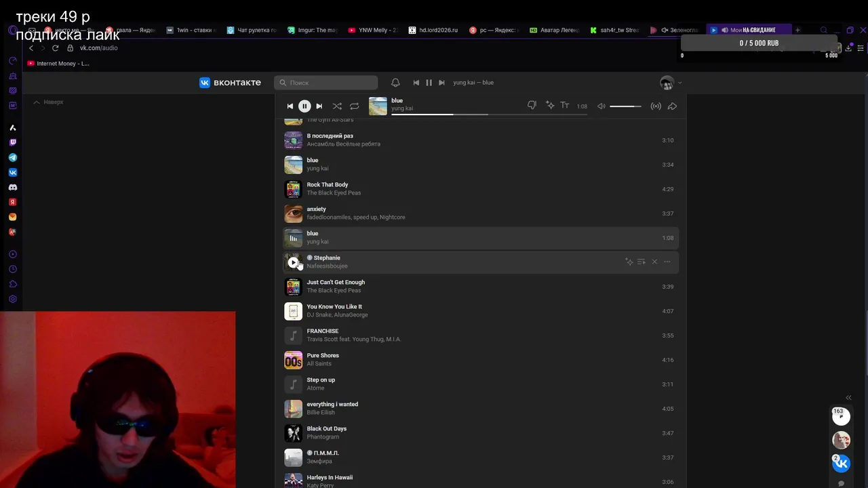Viewport: 868px width, 488px height.
Task: Open artist Billie Eilish
Action: (321, 413)
